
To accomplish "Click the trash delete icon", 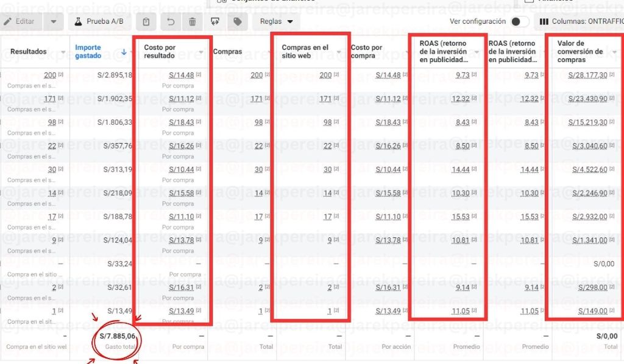I will click(x=193, y=22).
